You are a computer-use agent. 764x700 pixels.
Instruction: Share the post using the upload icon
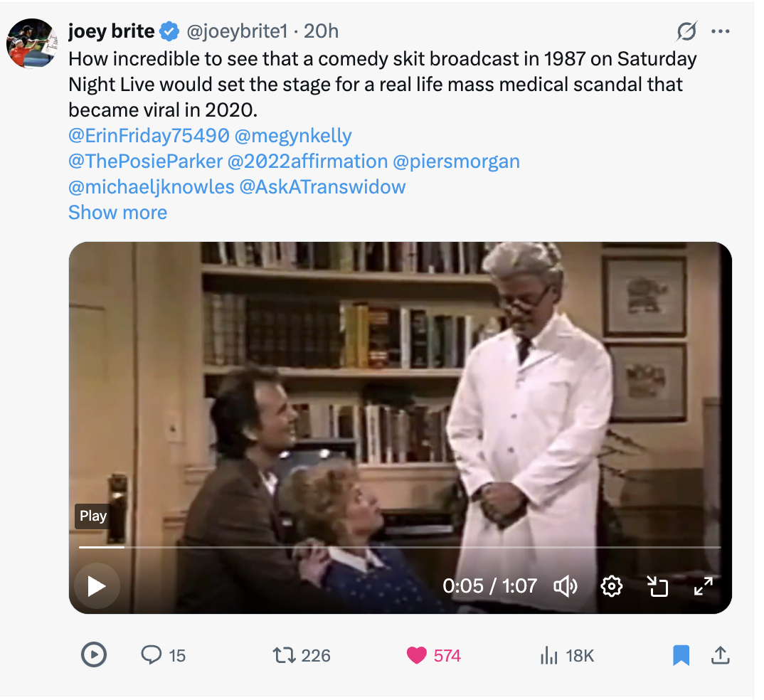coord(720,655)
